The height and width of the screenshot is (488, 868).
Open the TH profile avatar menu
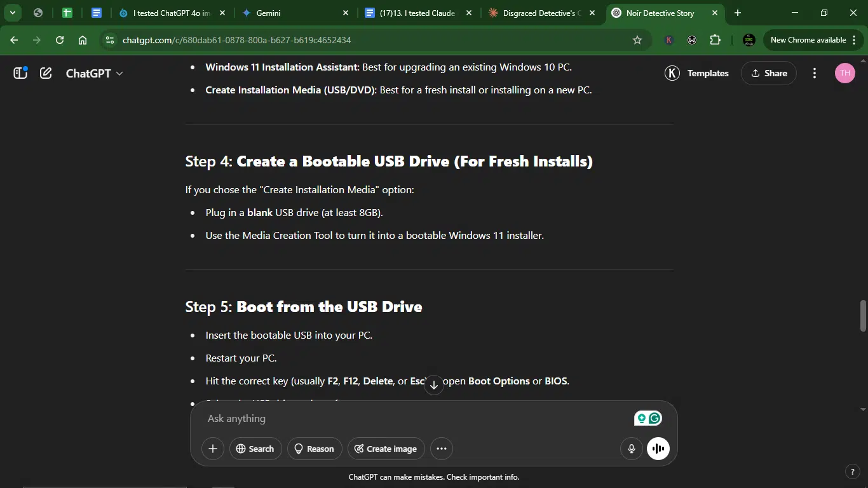click(845, 73)
